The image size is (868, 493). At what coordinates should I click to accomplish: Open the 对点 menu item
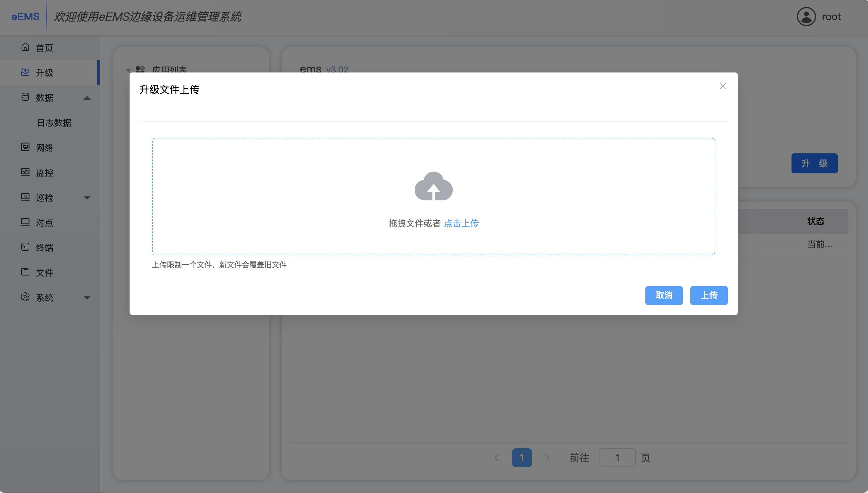pyautogui.click(x=50, y=223)
